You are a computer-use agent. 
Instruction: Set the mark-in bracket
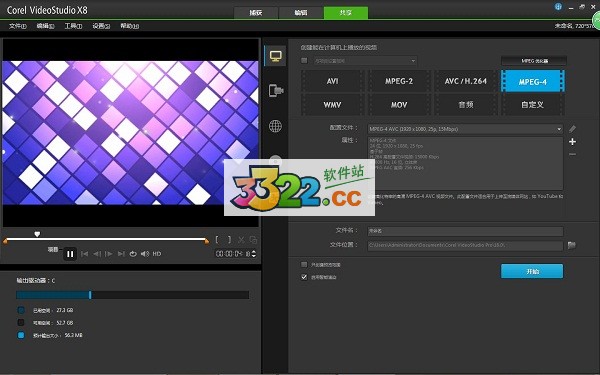tap(217, 240)
